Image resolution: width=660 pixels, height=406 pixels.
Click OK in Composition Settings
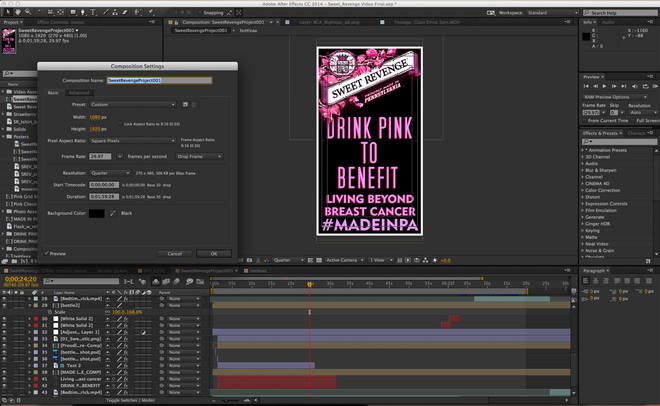tap(214, 254)
